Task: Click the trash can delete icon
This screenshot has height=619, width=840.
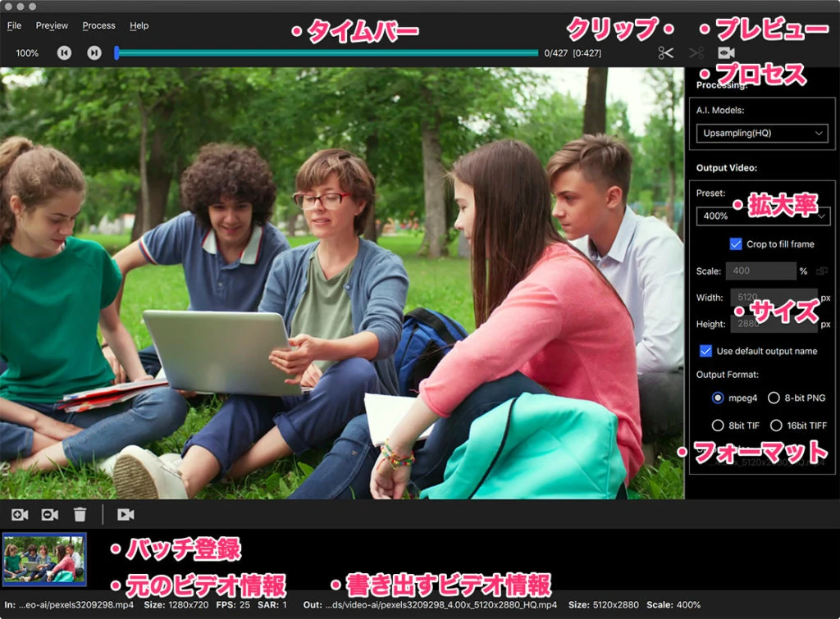Action: (80, 514)
